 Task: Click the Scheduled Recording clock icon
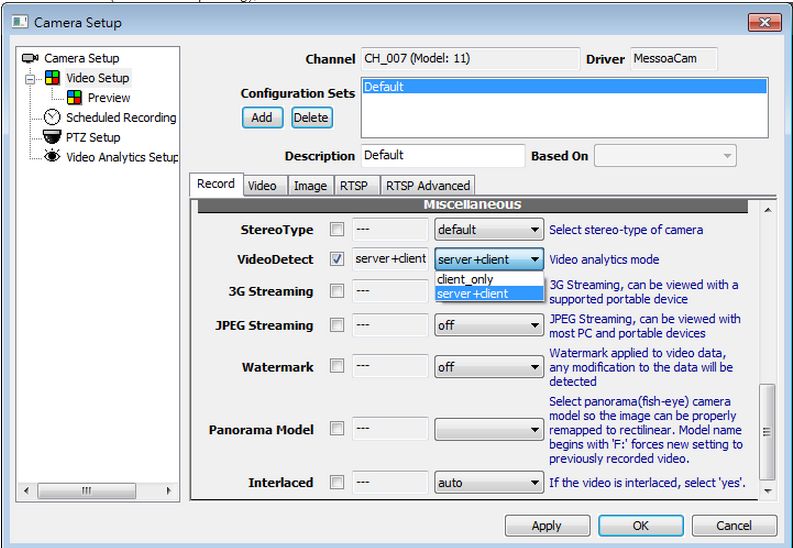point(52,117)
